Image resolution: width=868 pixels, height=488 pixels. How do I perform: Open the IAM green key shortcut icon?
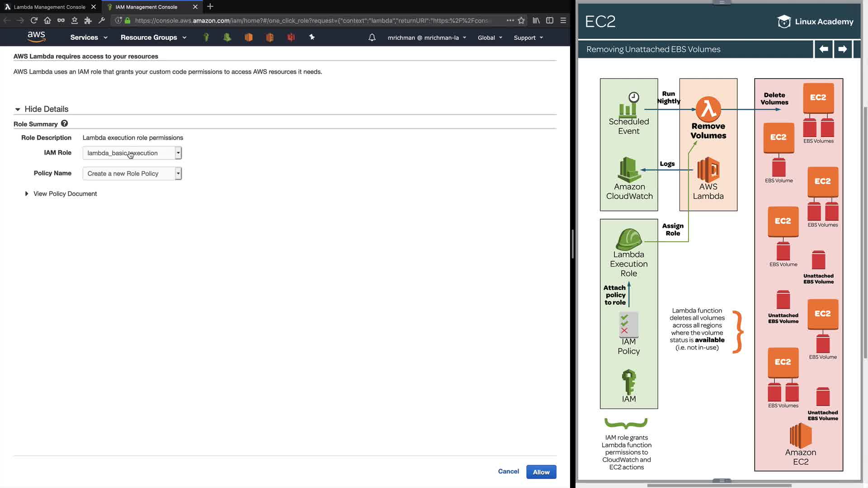coord(206,38)
